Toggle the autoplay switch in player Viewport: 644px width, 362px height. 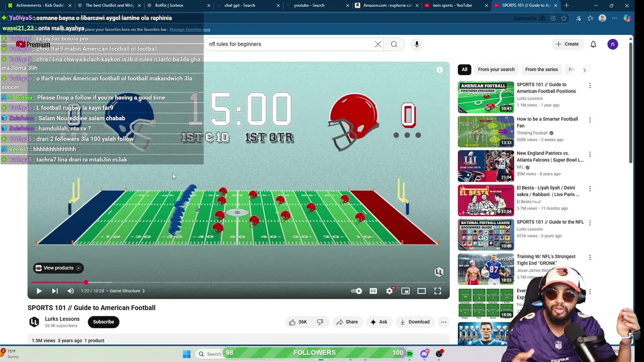(356, 291)
